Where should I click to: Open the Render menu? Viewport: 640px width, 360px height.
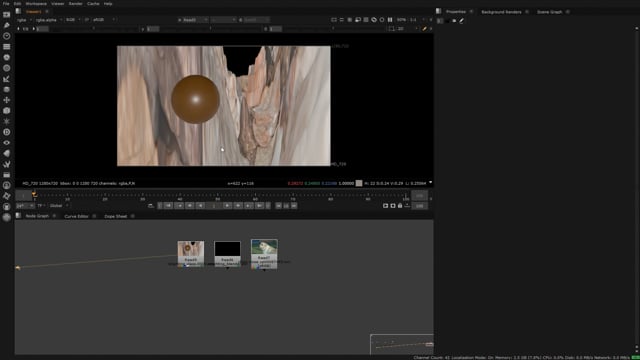[x=76, y=3]
